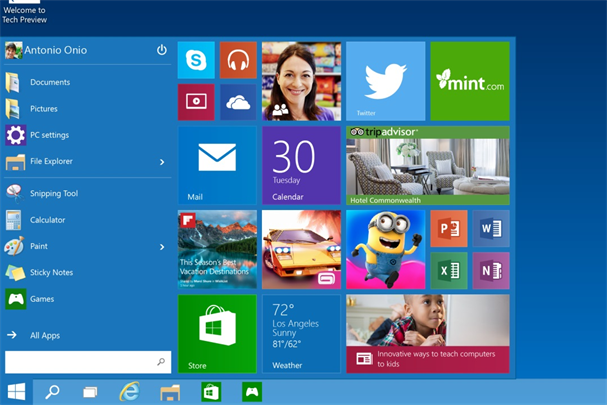
Task: Click the power button in Start menu
Action: pos(161,50)
